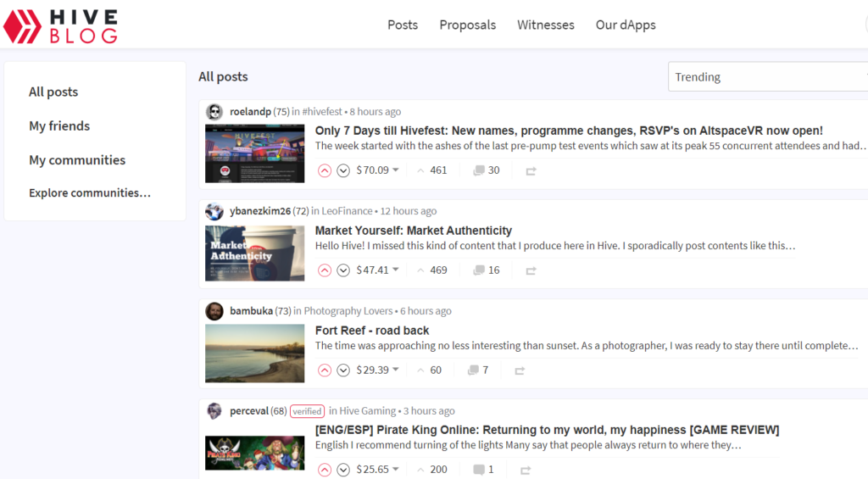Open perceval username link

coord(249,411)
